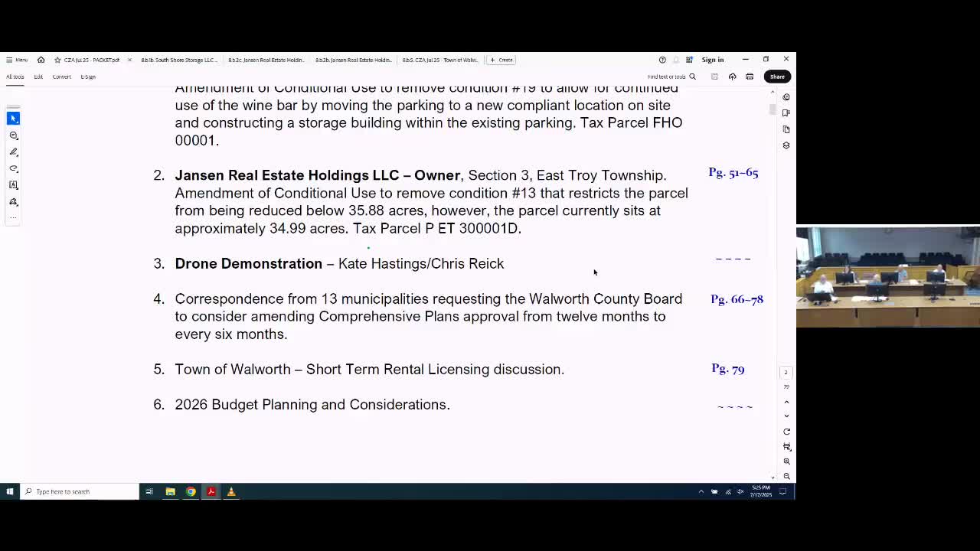Open the Acrobat Menu button

click(17, 60)
